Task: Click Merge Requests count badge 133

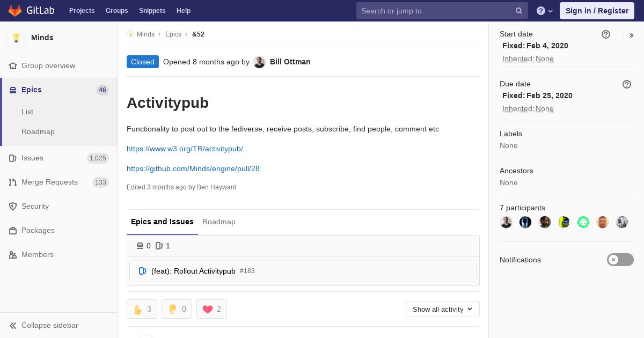Action: pyautogui.click(x=100, y=182)
